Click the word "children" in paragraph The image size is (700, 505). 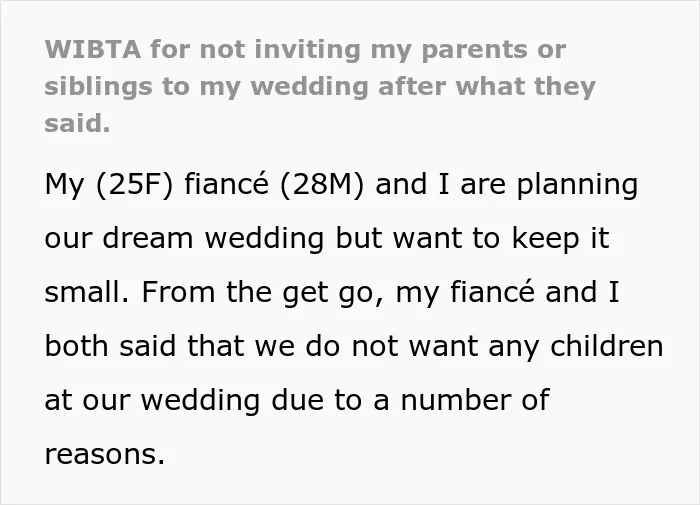tap(607, 346)
